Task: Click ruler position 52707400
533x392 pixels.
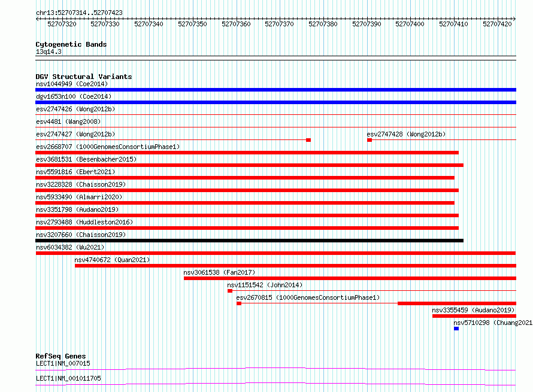Action: pos(410,24)
